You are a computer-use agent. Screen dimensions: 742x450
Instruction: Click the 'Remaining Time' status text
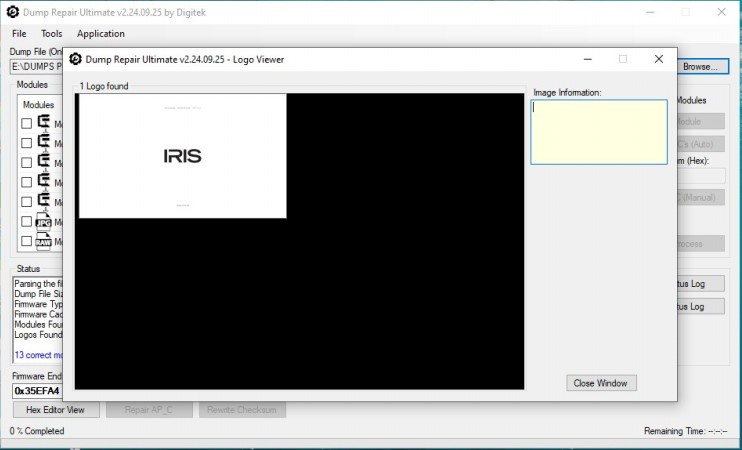pyautogui.click(x=685, y=431)
